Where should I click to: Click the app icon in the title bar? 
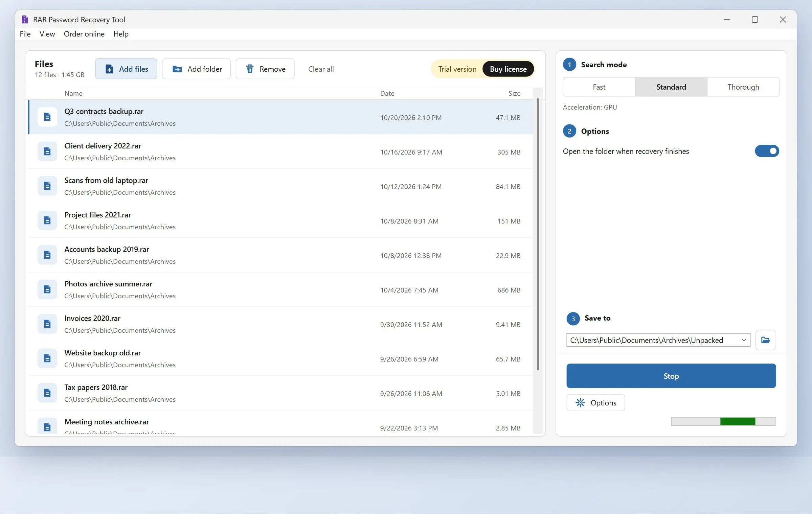(x=25, y=20)
